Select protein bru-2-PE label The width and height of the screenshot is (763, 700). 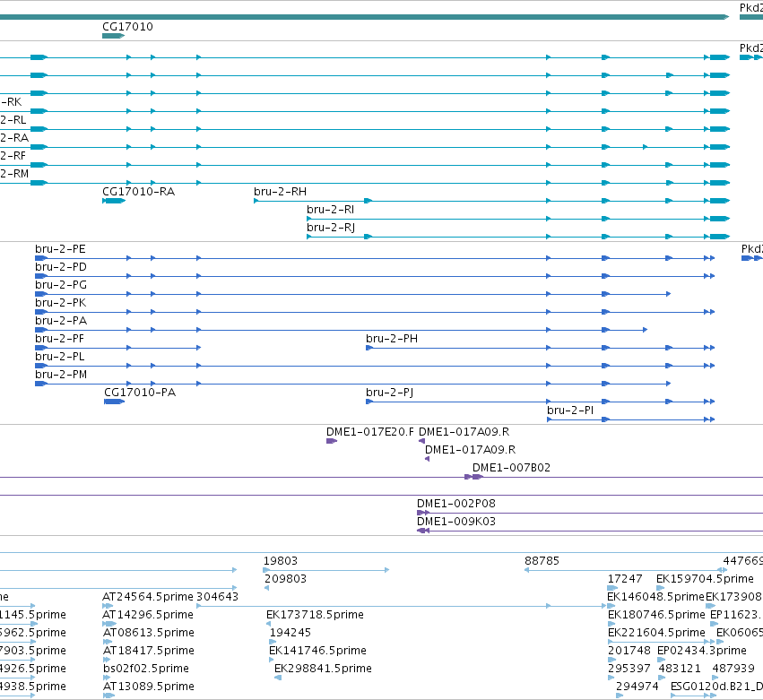[60, 249]
